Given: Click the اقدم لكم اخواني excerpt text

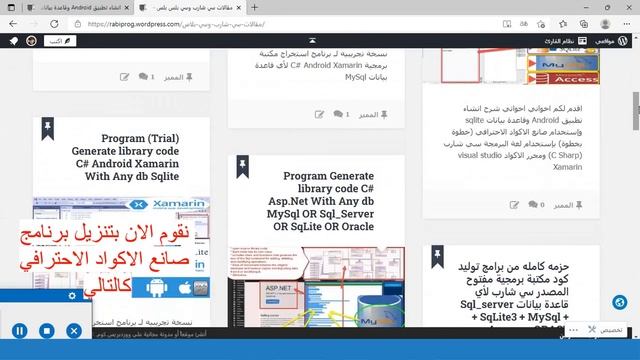Looking at the screenshot, I should click(513, 138).
